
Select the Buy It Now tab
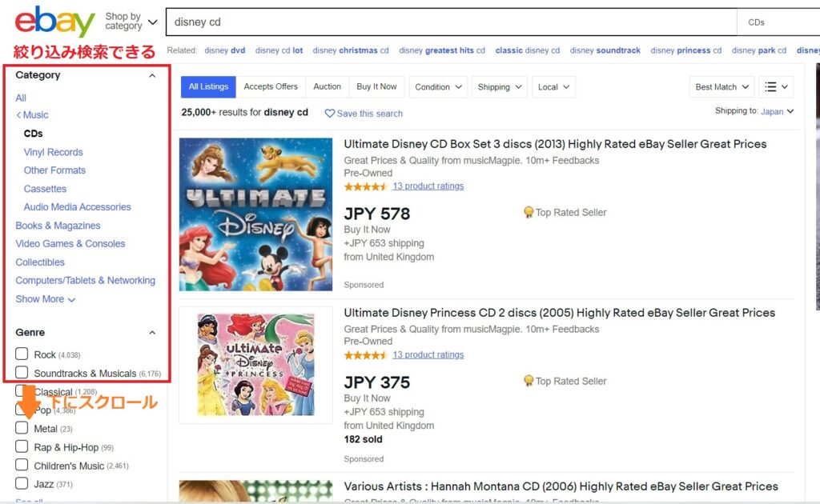376,86
